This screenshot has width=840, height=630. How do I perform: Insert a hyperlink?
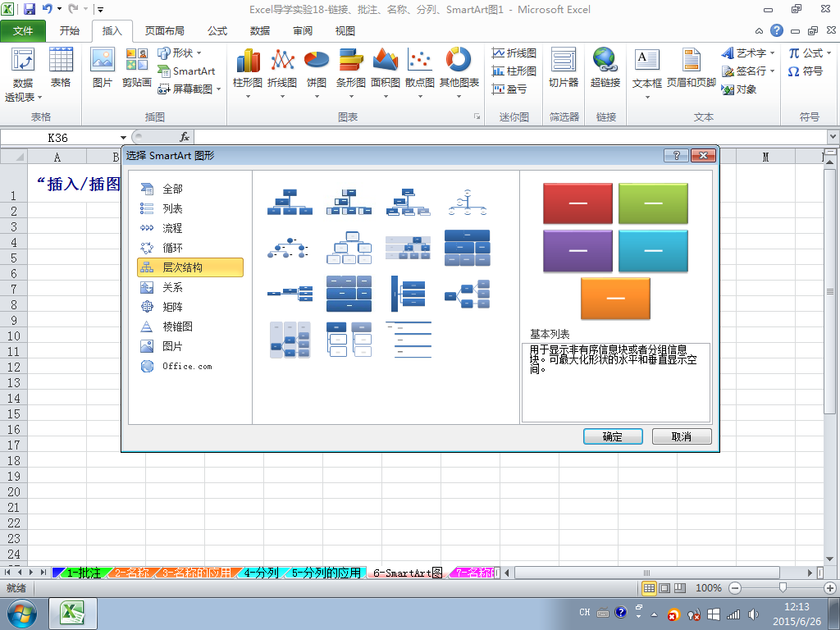(605, 67)
